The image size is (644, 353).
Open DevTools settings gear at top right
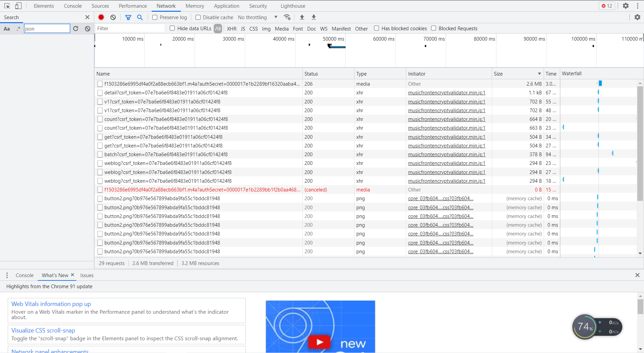[626, 6]
